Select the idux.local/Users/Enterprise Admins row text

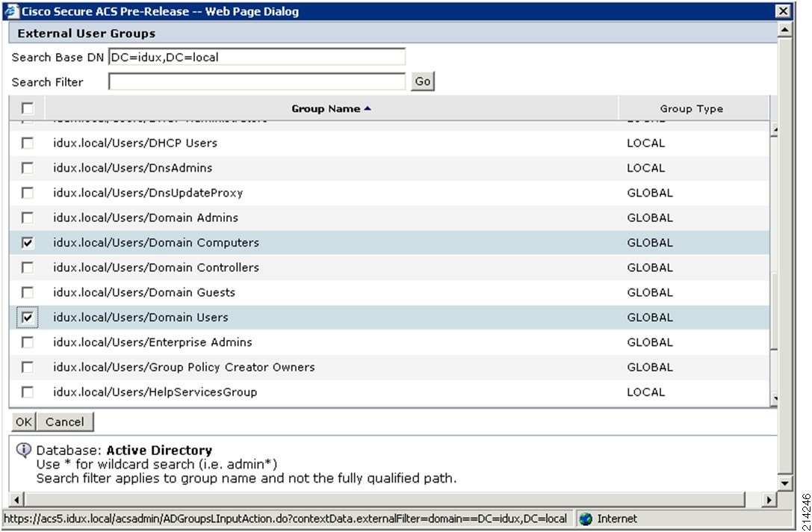coord(152,342)
